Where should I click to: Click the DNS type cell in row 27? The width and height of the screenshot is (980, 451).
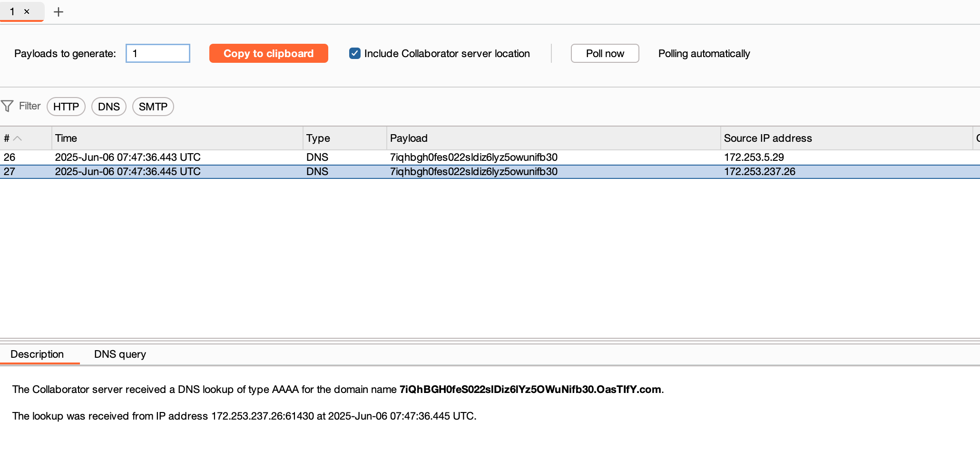[317, 171]
